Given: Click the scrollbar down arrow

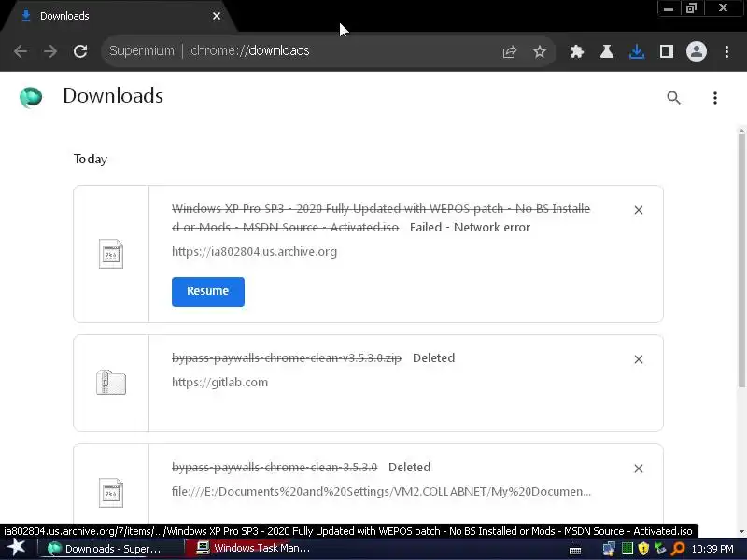Looking at the screenshot, I should point(741,531).
